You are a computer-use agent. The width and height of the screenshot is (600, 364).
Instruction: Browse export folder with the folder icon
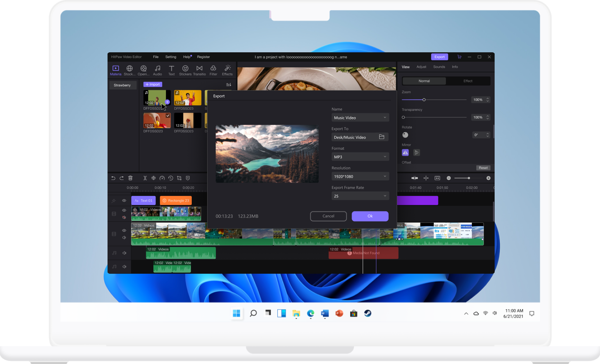382,137
